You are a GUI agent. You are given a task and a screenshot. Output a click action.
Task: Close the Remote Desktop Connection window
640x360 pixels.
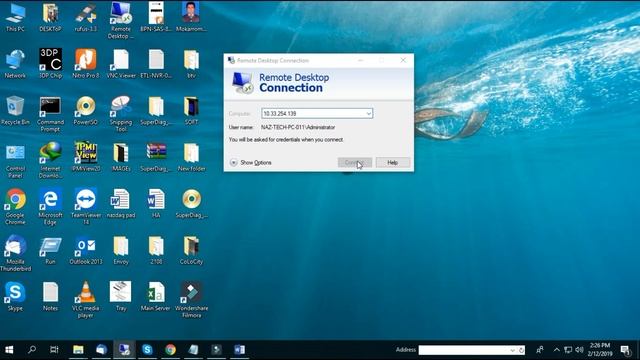click(403, 60)
